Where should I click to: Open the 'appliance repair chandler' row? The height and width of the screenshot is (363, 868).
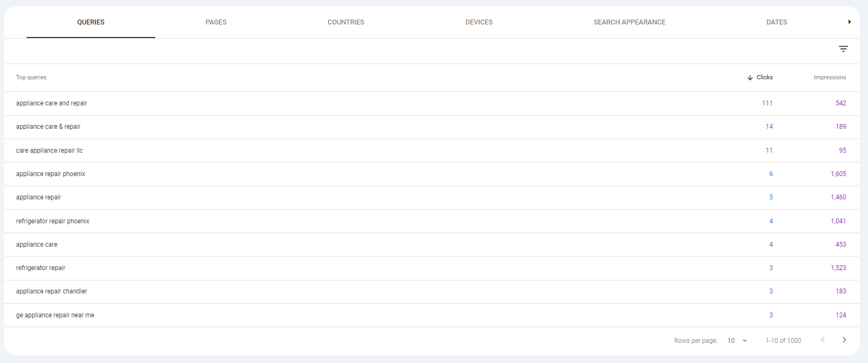coord(52,291)
